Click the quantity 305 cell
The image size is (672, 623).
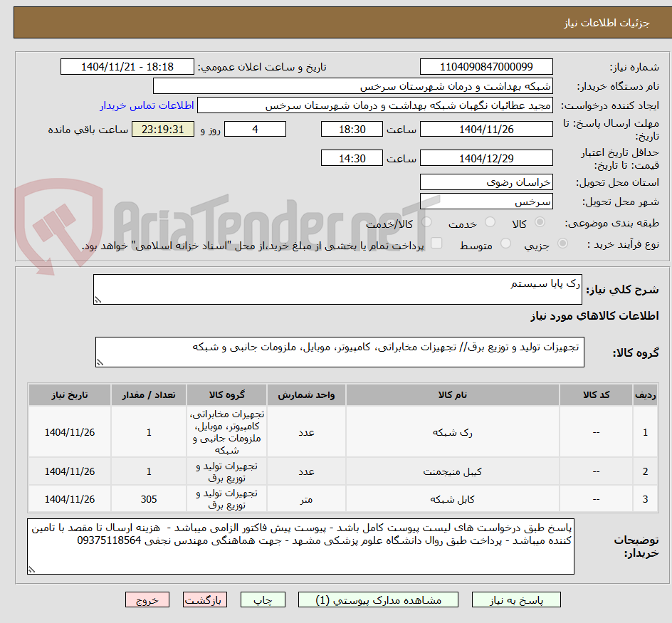pos(149,499)
